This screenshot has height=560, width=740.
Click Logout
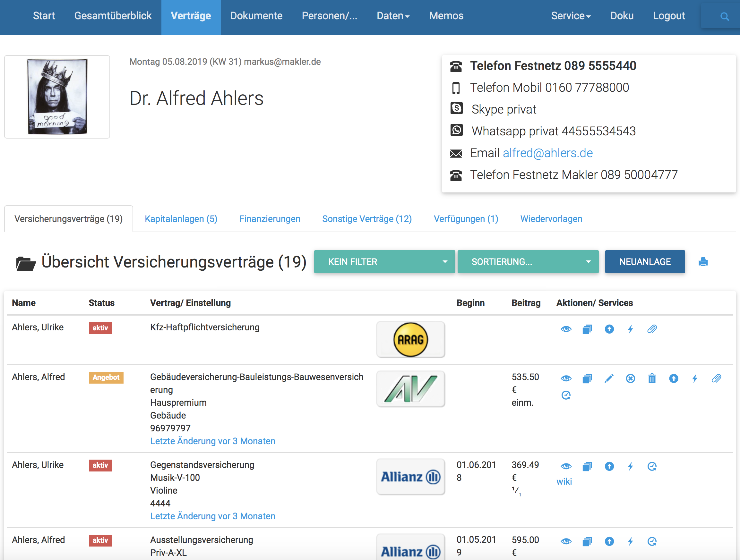coord(669,16)
